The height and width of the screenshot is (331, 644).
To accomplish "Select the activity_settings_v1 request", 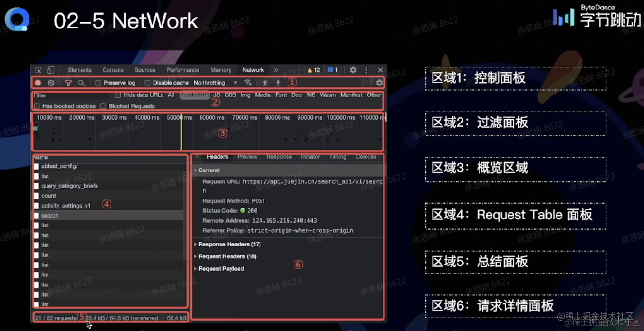I will point(108,206).
